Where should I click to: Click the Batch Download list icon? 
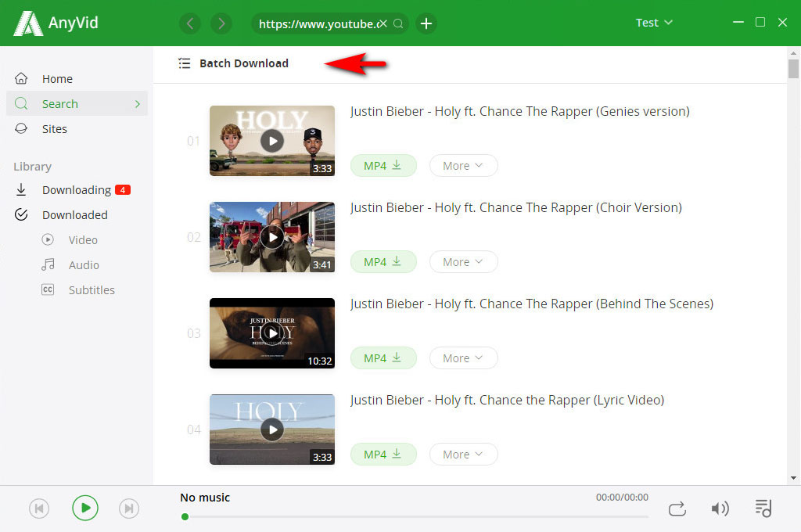184,63
